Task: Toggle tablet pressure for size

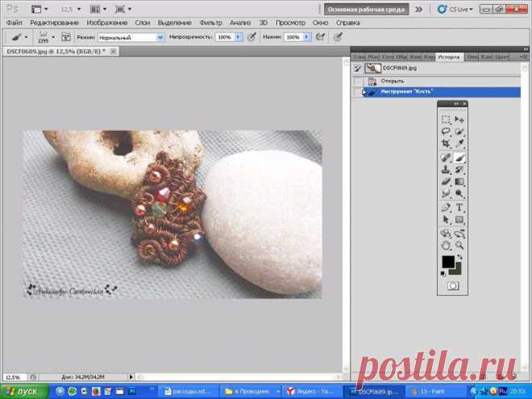Action: point(337,37)
